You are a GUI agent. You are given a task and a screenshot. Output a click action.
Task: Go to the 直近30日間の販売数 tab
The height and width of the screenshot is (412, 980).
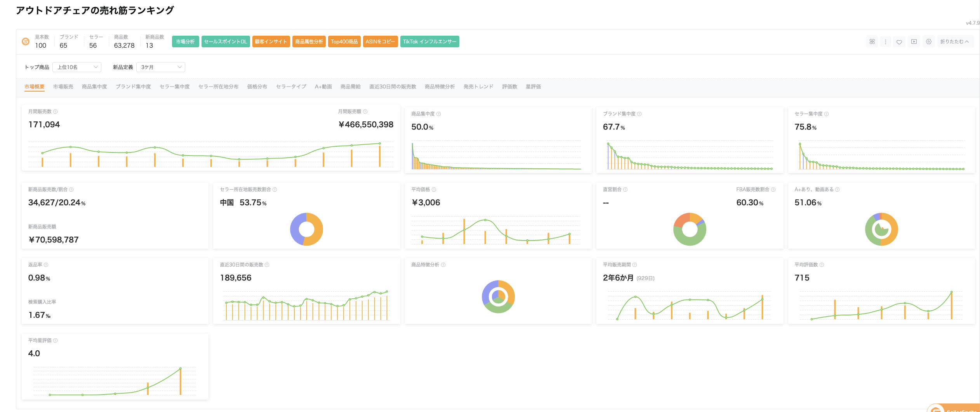click(x=393, y=87)
